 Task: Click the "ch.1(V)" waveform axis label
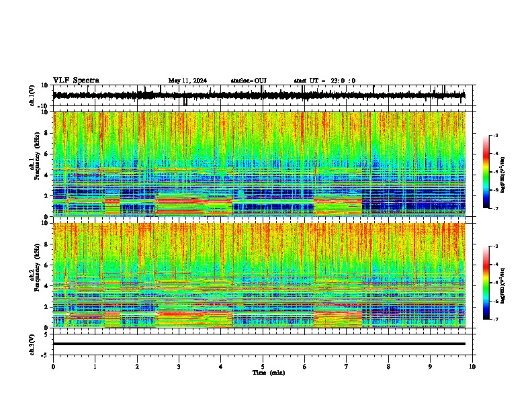pos(32,95)
